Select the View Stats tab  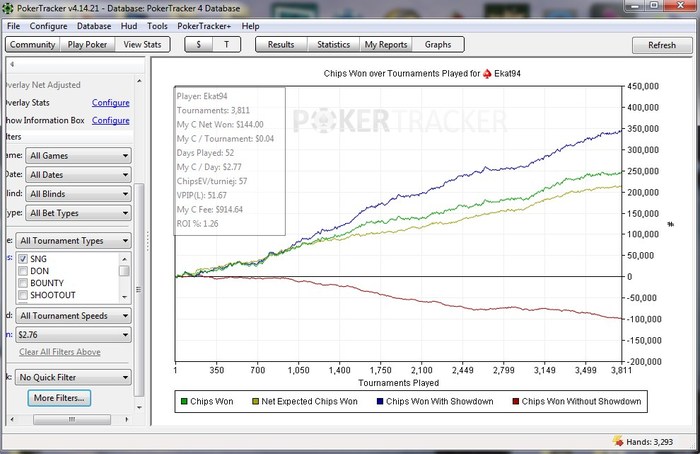[x=142, y=45]
